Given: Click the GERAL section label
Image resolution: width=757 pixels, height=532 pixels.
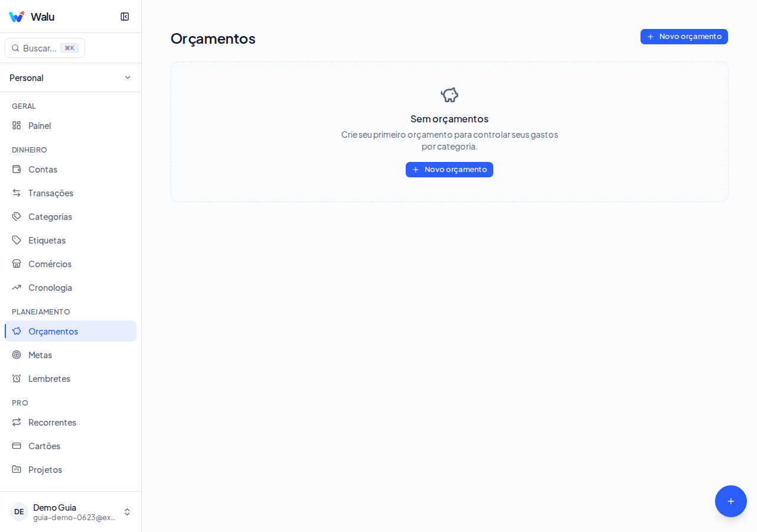Looking at the screenshot, I should 24,106.
